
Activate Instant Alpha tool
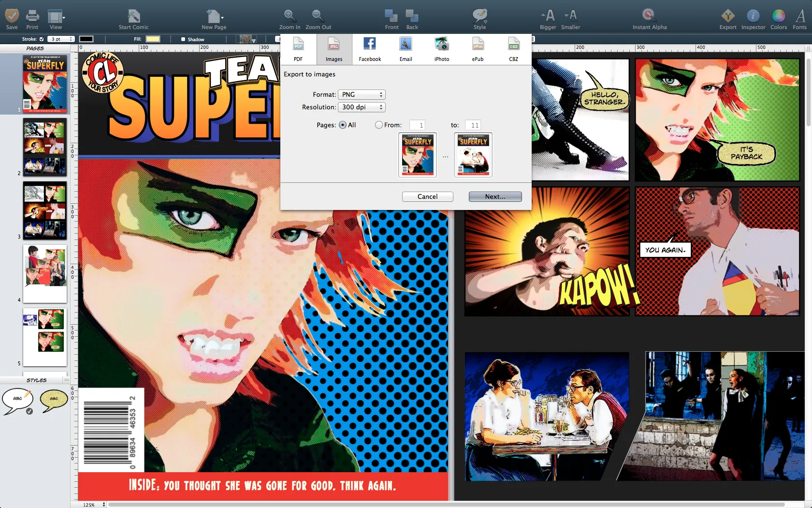[649, 19]
